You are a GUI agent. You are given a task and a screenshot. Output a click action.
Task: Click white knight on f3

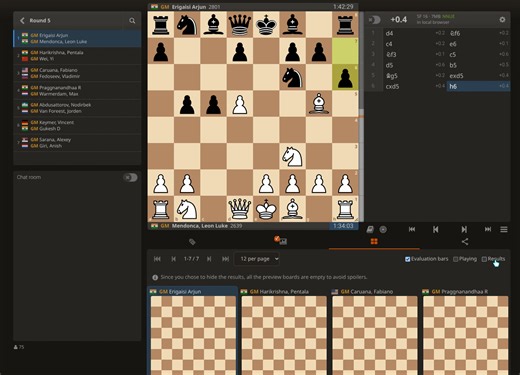pyautogui.click(x=292, y=156)
